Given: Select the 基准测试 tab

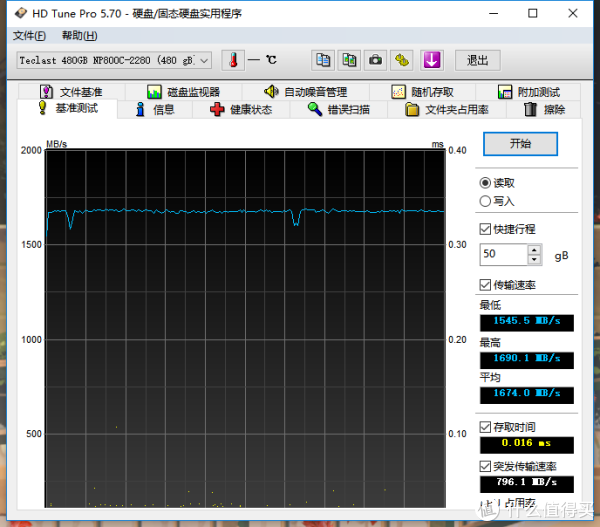Looking at the screenshot, I should tap(67, 108).
